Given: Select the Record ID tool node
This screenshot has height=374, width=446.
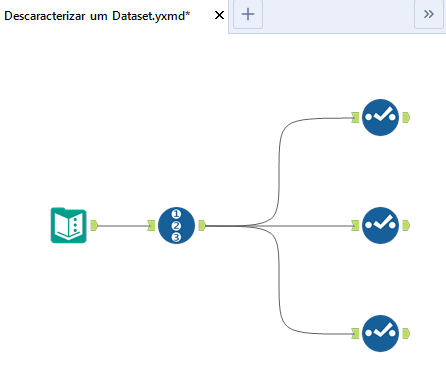Looking at the screenshot, I should pyautogui.click(x=176, y=225).
